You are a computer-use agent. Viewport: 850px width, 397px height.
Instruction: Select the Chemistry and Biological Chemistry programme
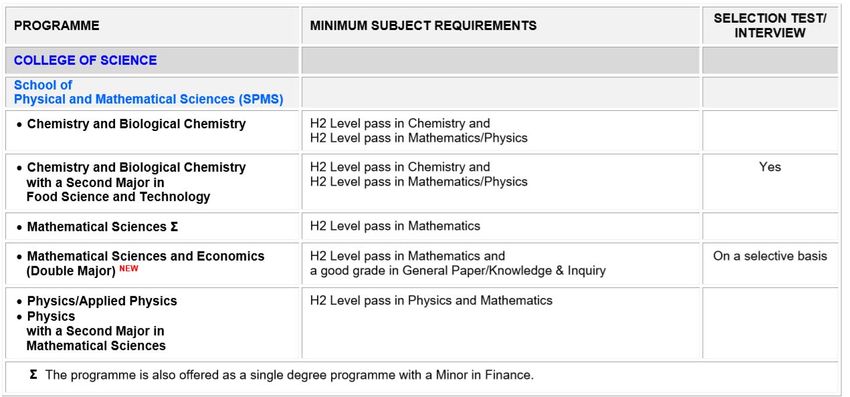tap(136, 124)
